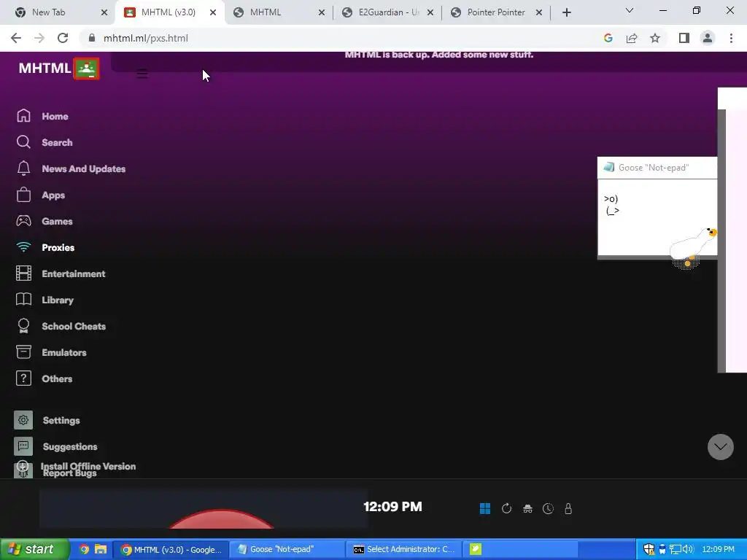
Task: Click the vertical scrollbar of the right panel
Action: click(x=721, y=241)
